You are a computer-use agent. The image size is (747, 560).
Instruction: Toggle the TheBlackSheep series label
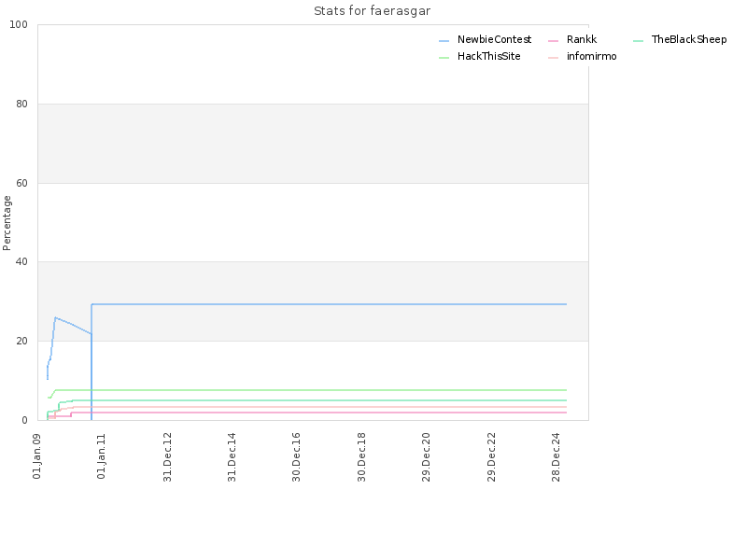tap(689, 39)
